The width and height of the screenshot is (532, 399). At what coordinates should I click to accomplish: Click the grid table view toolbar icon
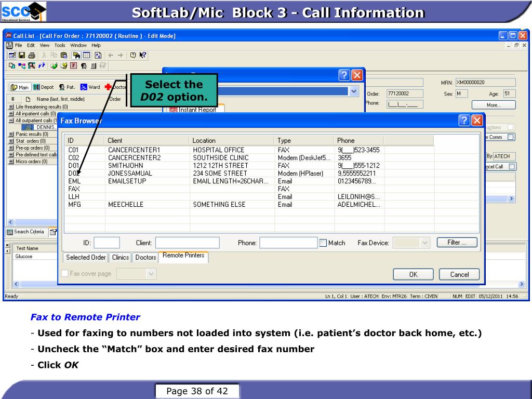coord(87,55)
